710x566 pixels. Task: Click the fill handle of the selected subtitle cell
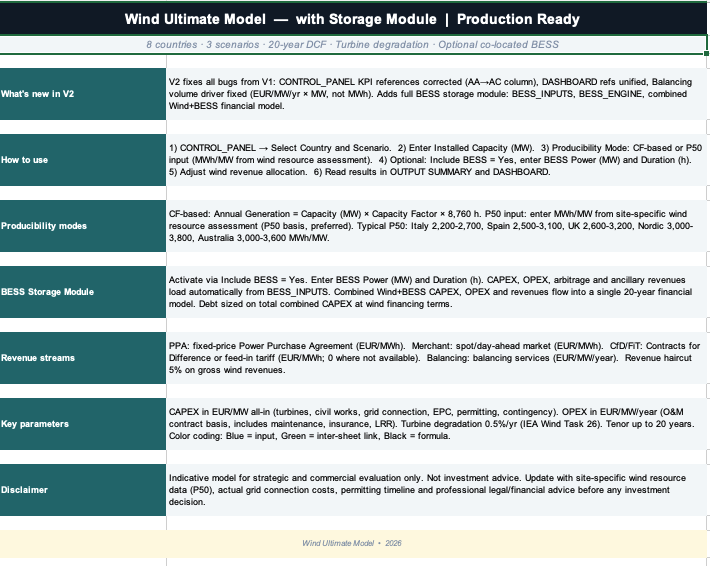click(x=706, y=53)
